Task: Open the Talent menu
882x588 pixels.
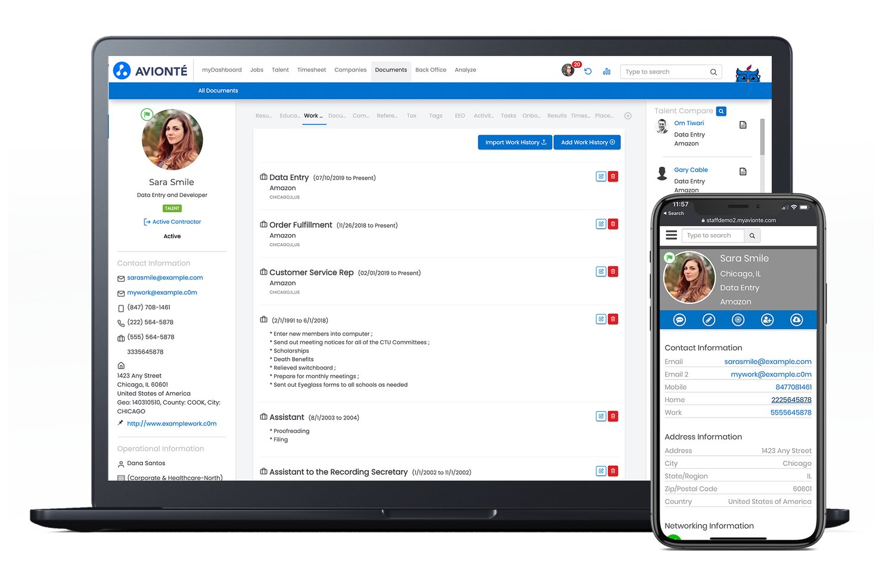Action: tap(280, 70)
